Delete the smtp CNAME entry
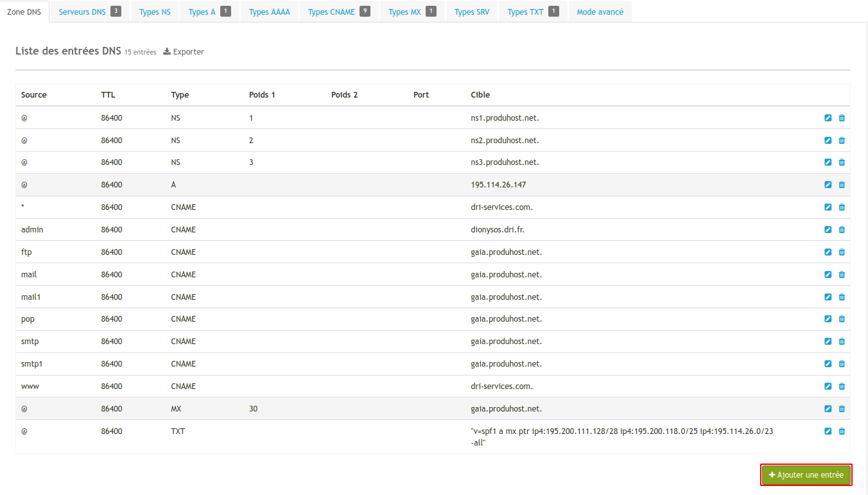 842,342
